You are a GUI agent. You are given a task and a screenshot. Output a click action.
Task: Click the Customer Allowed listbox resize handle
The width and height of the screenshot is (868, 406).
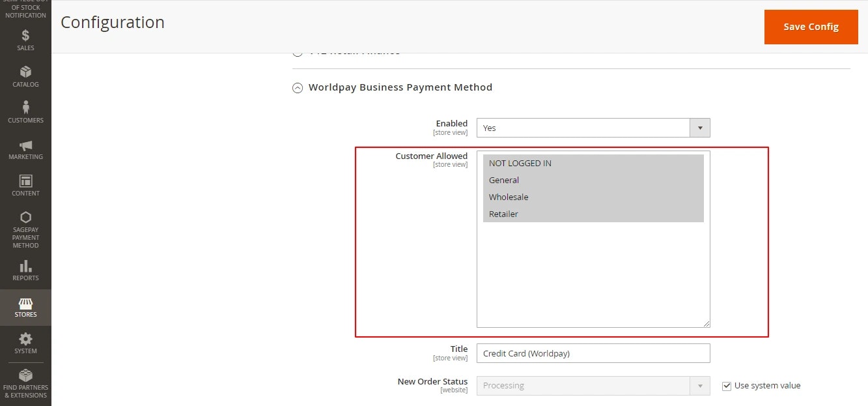coord(706,323)
